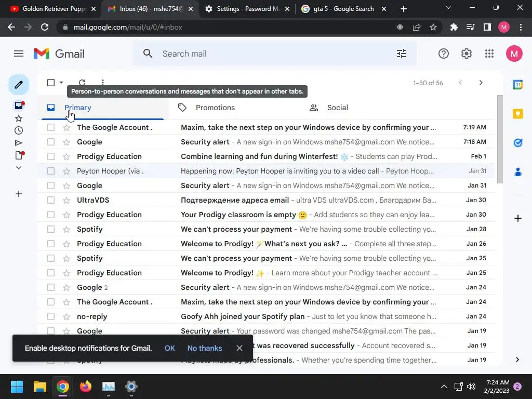This screenshot has width=532, height=399.
Task: Reload page in Chrome toolbar
Action: 45,27
